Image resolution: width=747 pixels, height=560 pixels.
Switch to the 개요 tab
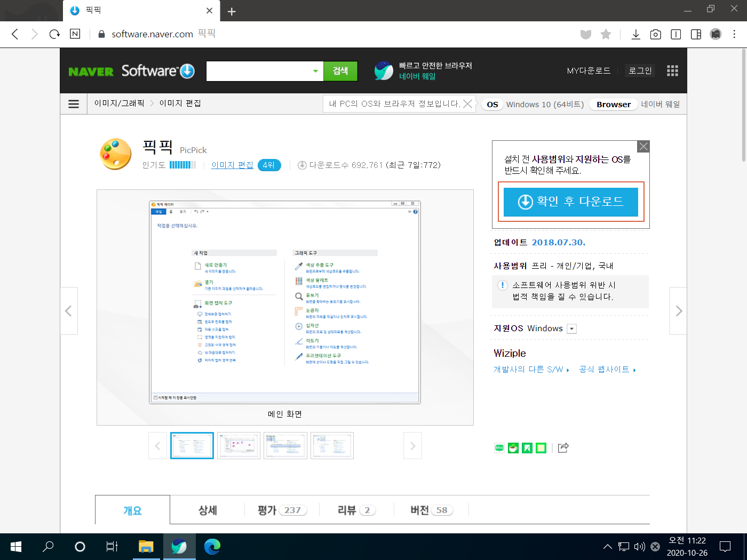click(132, 510)
